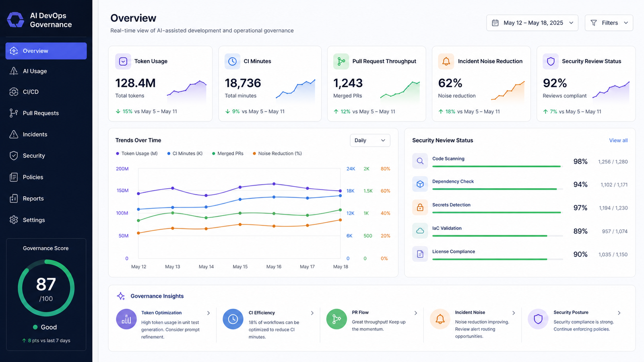Click the CI Minutes clock icon
The image size is (644, 362).
pos(232,61)
